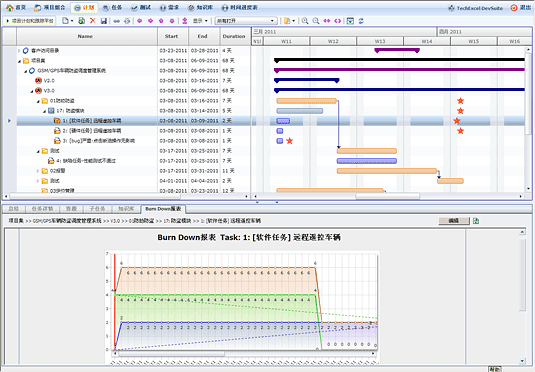This screenshot has width=535, height=372.
Task: Go to the 首页 home tab
Action: coord(16,8)
